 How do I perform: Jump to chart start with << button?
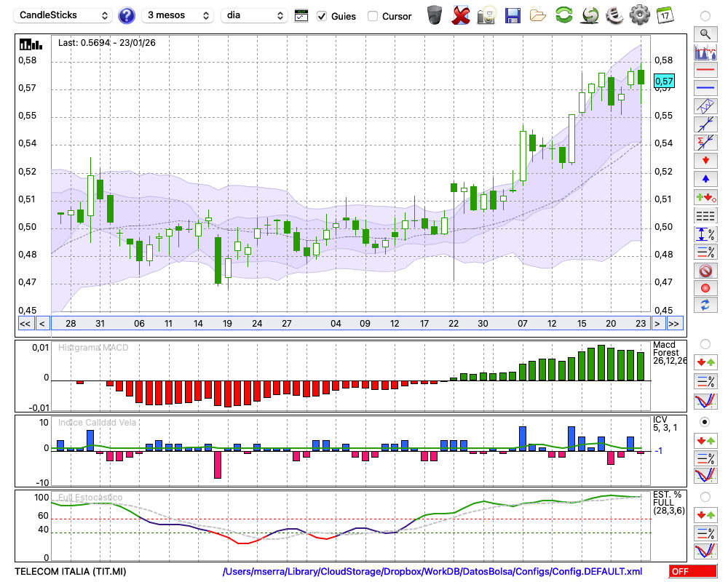coord(25,324)
